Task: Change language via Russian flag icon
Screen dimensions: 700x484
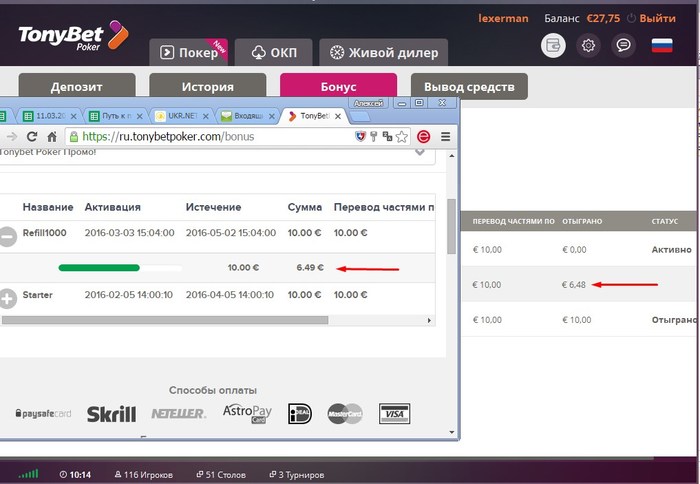Action: coord(662,45)
